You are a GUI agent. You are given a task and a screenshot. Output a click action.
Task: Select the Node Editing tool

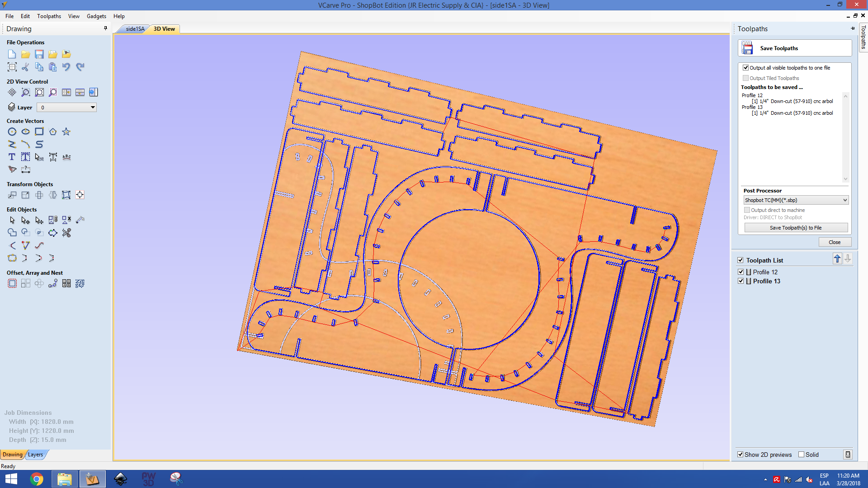pyautogui.click(x=26, y=220)
